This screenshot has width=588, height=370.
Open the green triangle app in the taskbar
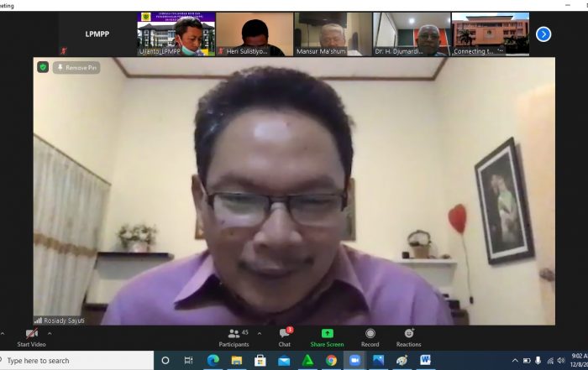tap(307, 361)
